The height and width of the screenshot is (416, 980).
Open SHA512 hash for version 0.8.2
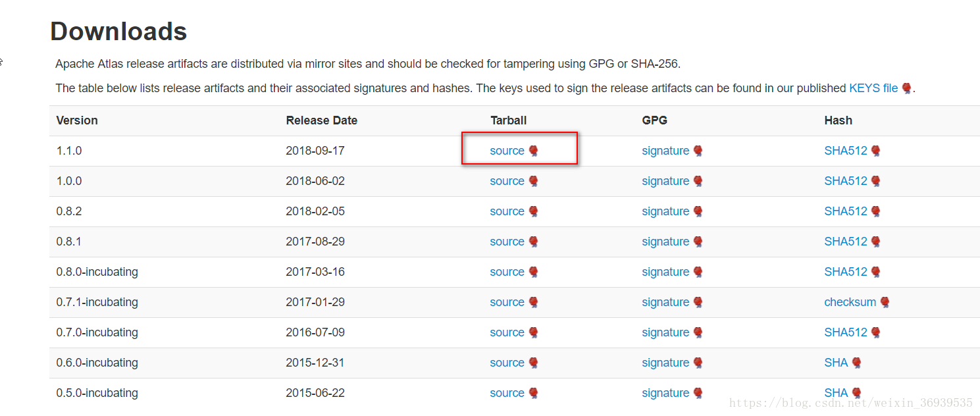(846, 211)
